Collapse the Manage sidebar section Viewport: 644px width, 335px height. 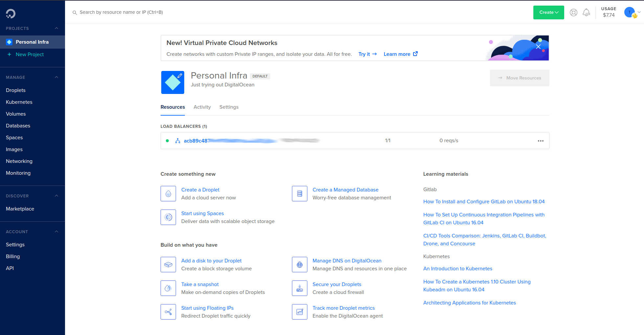coord(56,77)
